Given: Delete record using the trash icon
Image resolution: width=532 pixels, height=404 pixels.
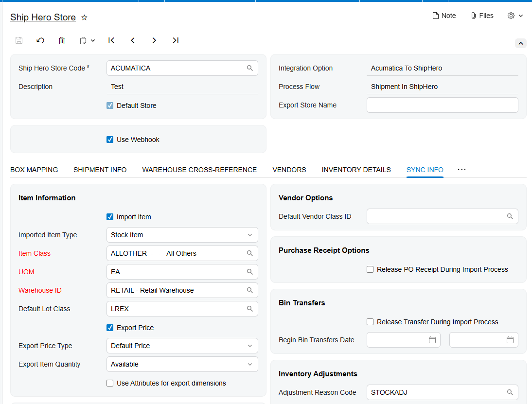Looking at the screenshot, I should coord(62,40).
